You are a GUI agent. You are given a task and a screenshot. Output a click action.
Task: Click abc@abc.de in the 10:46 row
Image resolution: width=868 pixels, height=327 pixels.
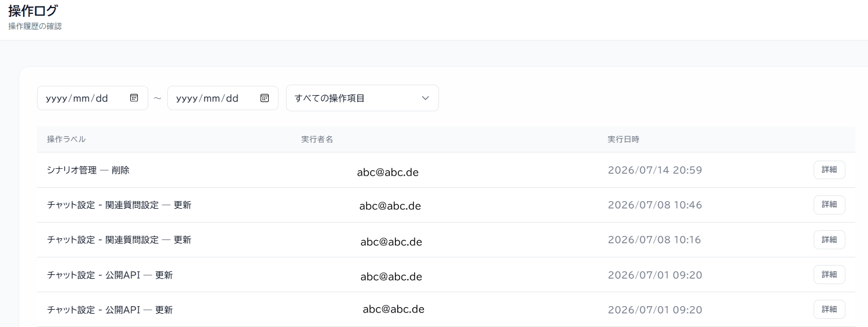[x=390, y=206]
